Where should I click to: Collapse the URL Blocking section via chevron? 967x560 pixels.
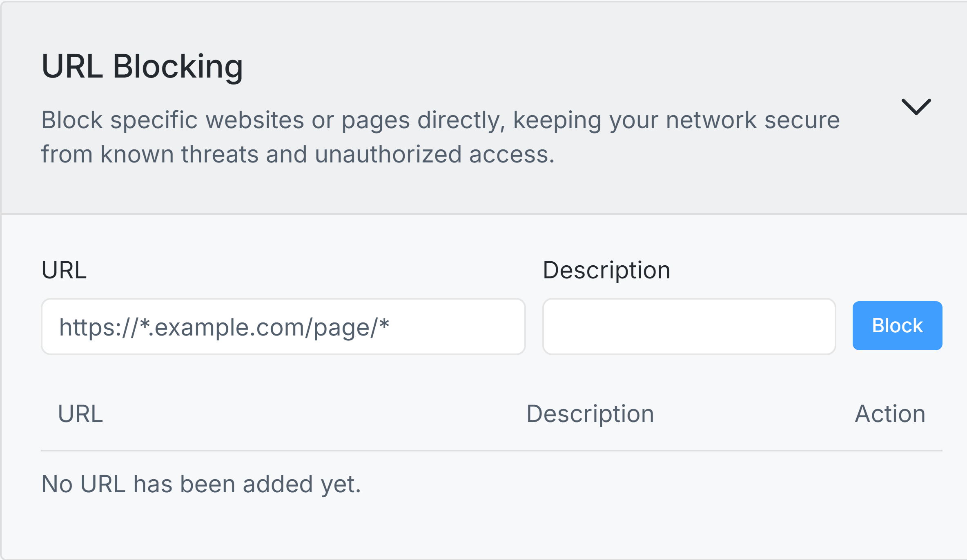pyautogui.click(x=916, y=107)
